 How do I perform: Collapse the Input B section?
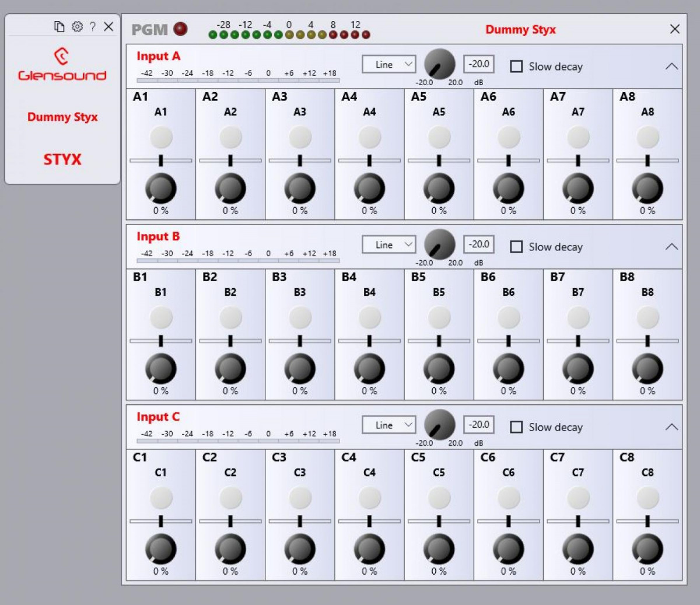pos(671,247)
